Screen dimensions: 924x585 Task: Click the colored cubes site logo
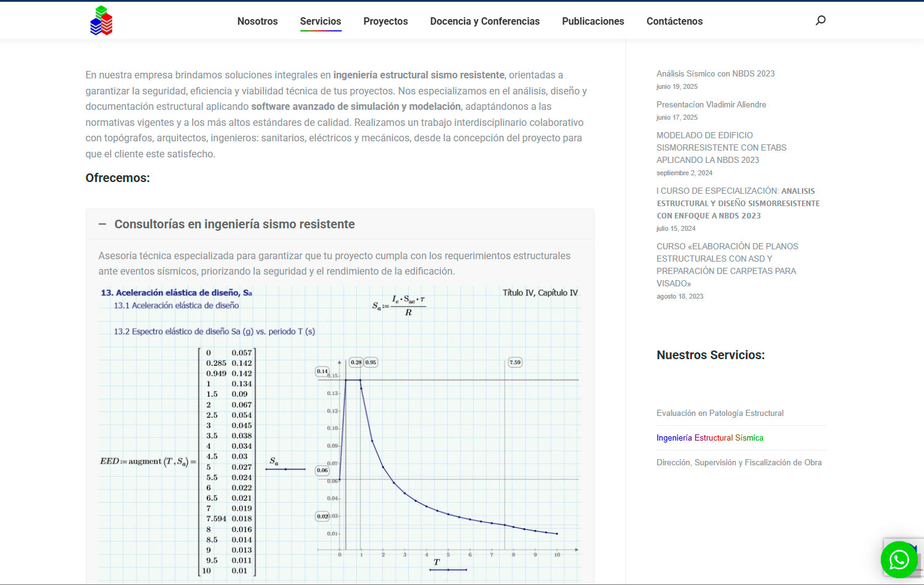tap(102, 21)
